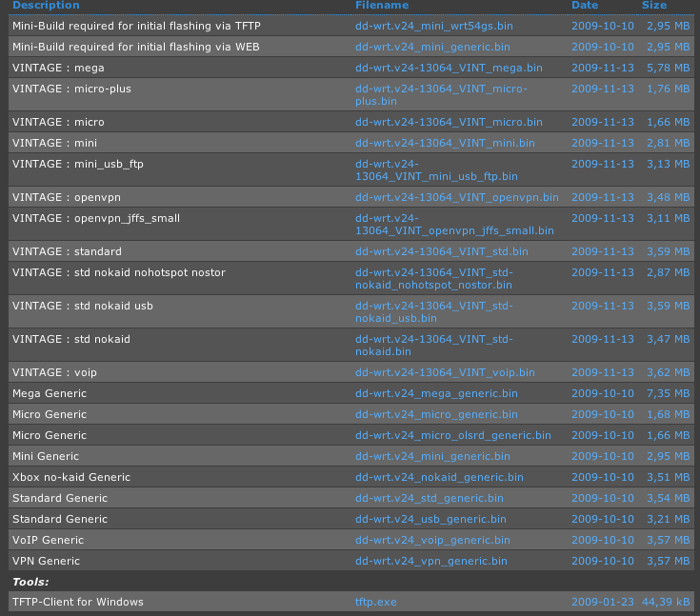Open dd-wrt.v24-13064_VINT_mini.bin link
This screenshot has width=700, height=616.
pos(445,143)
